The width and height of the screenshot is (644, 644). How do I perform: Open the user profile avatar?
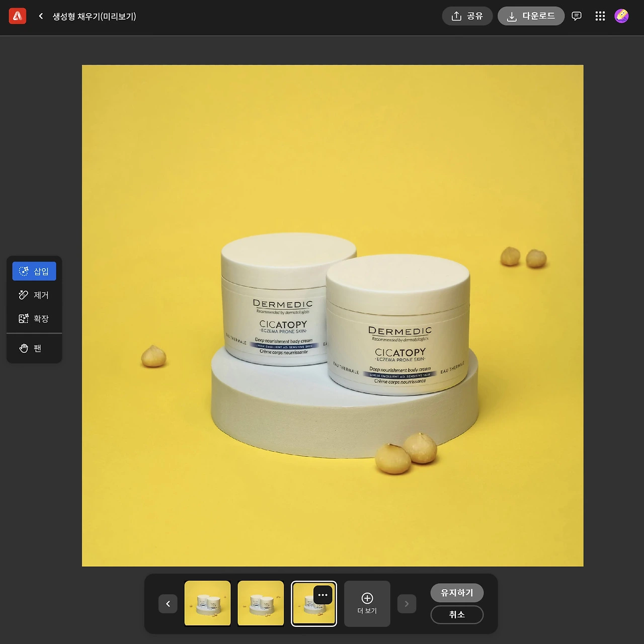click(x=622, y=16)
